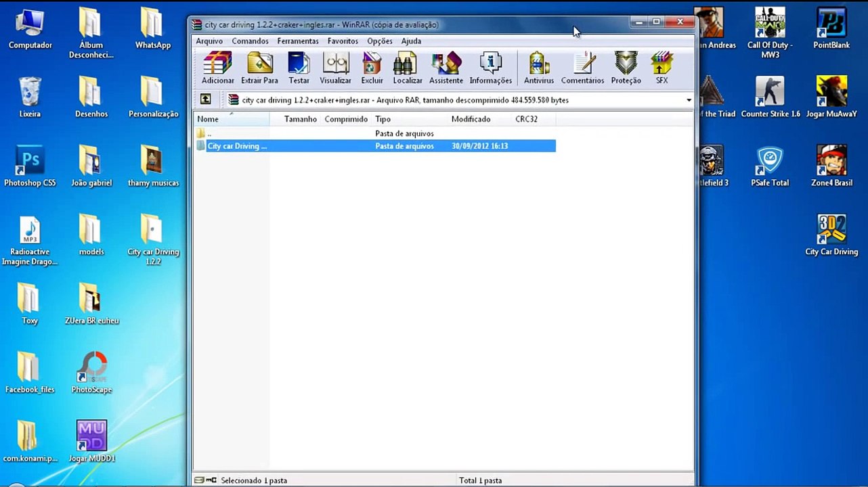Select the Facebook_files desktop folder

pos(30,372)
